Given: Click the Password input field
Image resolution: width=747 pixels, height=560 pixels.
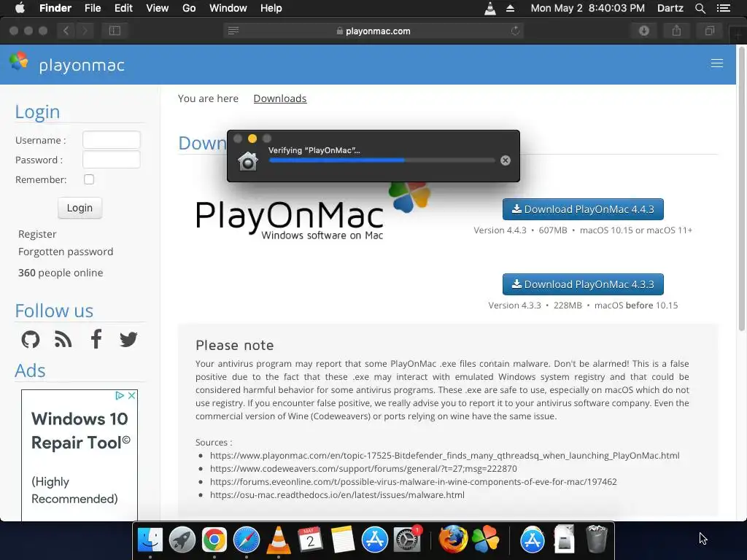Looking at the screenshot, I should [x=111, y=160].
